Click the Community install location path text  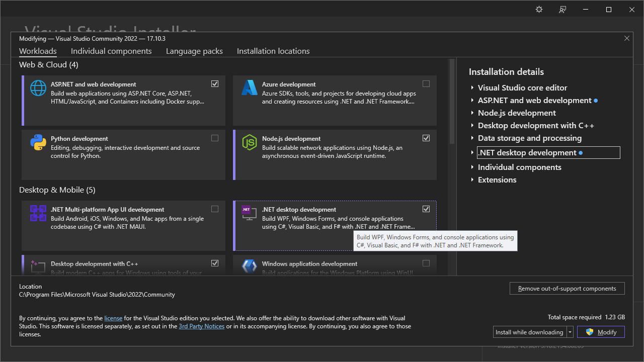(97, 295)
